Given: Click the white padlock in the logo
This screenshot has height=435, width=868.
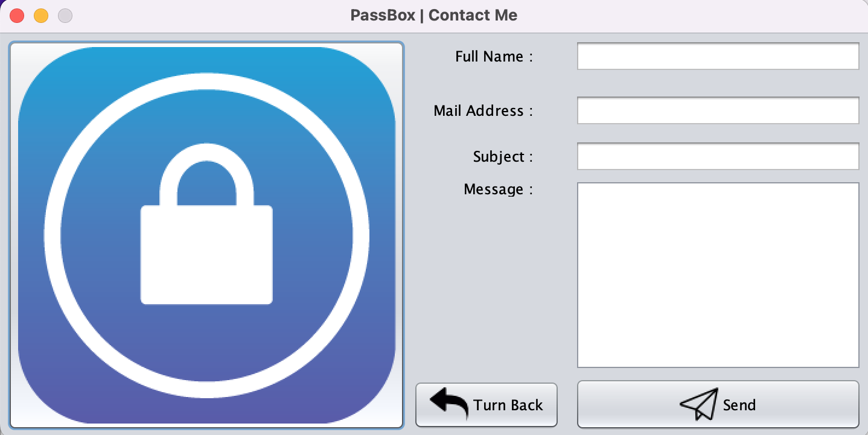Looking at the screenshot, I should [x=206, y=224].
